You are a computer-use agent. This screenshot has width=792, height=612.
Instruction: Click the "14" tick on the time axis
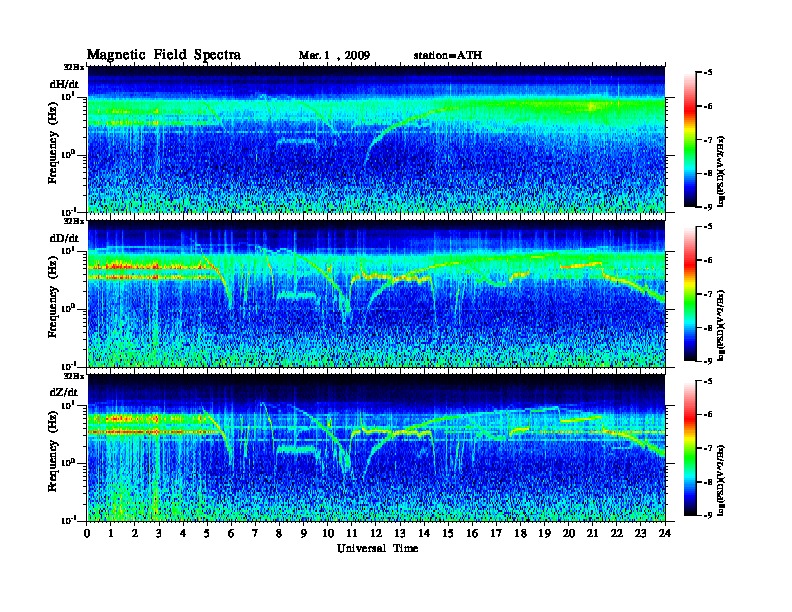coord(424,533)
